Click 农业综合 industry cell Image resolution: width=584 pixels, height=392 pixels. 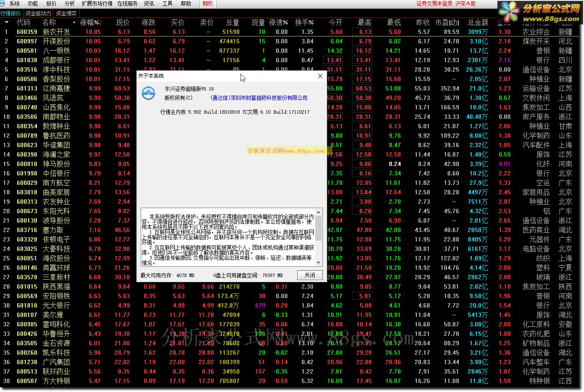[x=536, y=32]
